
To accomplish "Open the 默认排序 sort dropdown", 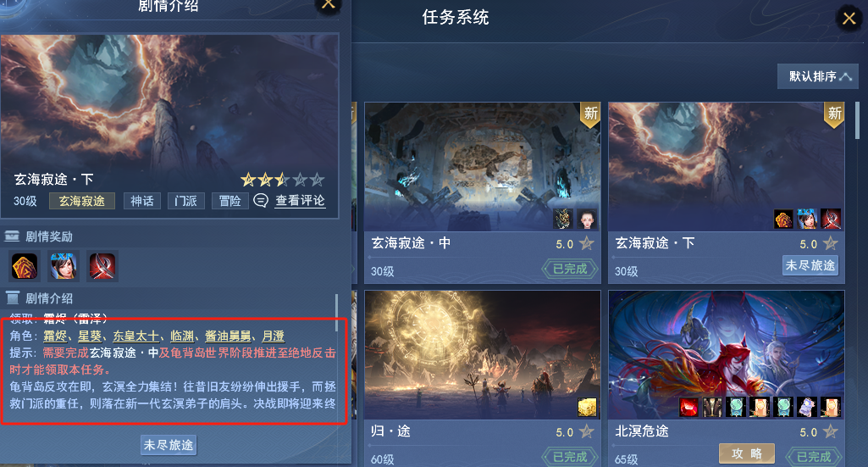I will pyautogui.click(x=818, y=76).
